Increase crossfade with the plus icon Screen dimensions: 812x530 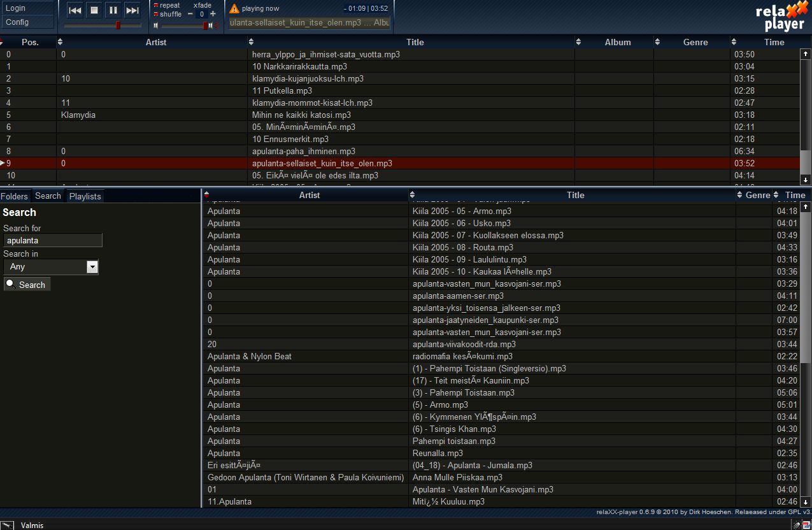213,14
